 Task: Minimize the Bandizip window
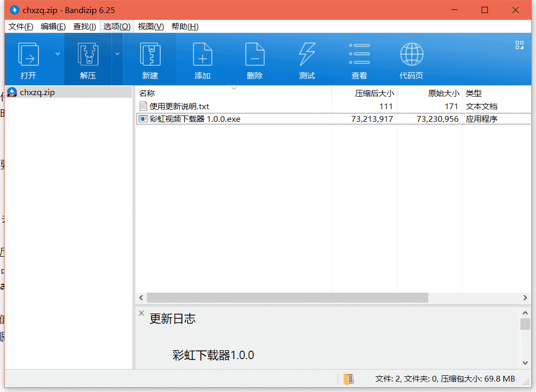[x=454, y=10]
